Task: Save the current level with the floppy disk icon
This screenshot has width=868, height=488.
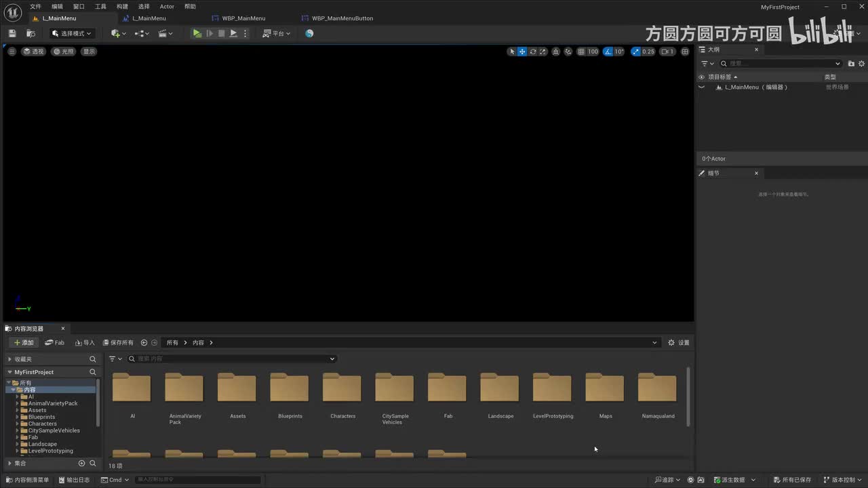Action: click(12, 33)
